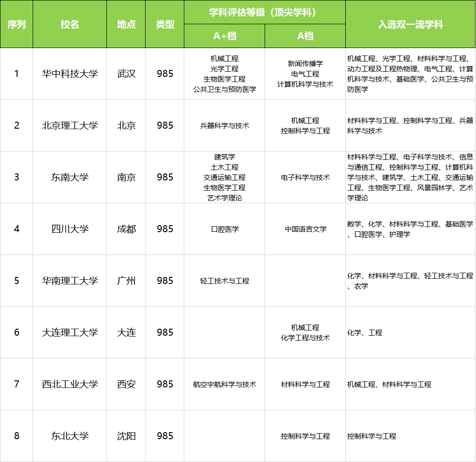Select serial number 2 cell
This screenshot has width=476, height=462.
(x=16, y=125)
